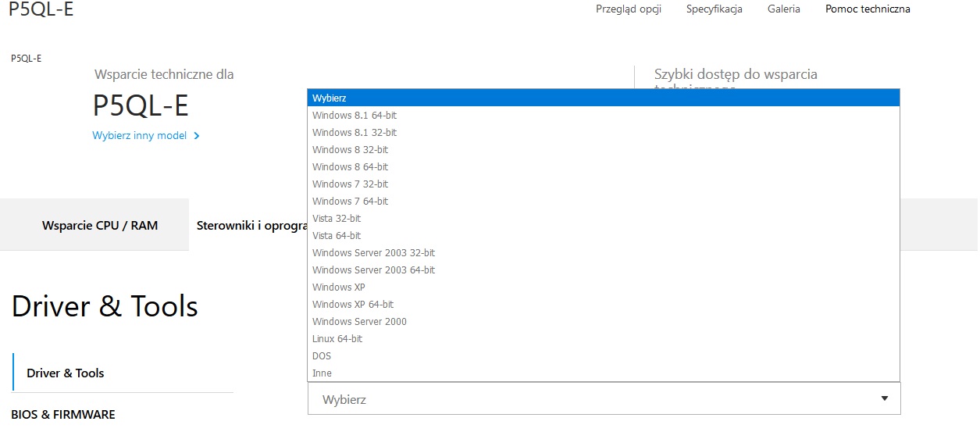
Task: Choose Windows 7 32-bit
Action: coord(604,184)
